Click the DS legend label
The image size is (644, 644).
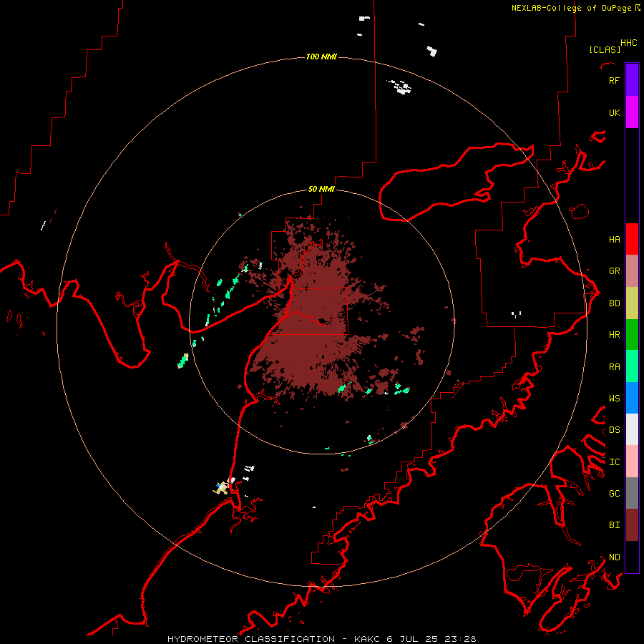click(x=614, y=430)
